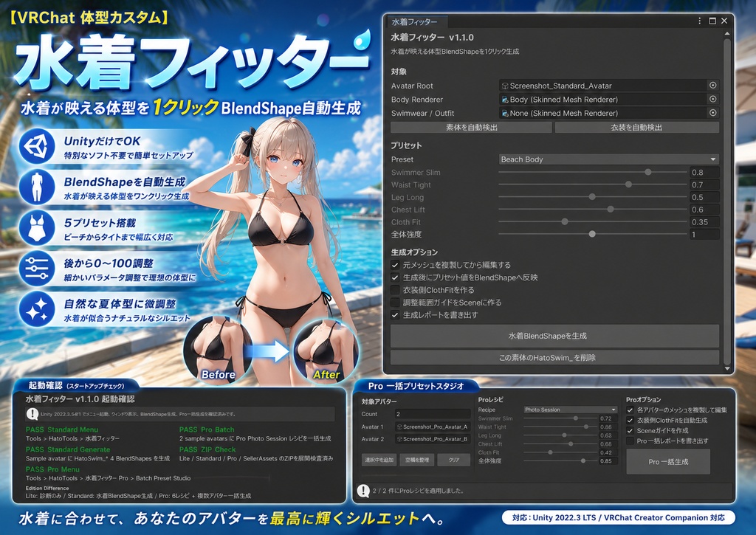Click the After thumbnail circle

[326, 351]
